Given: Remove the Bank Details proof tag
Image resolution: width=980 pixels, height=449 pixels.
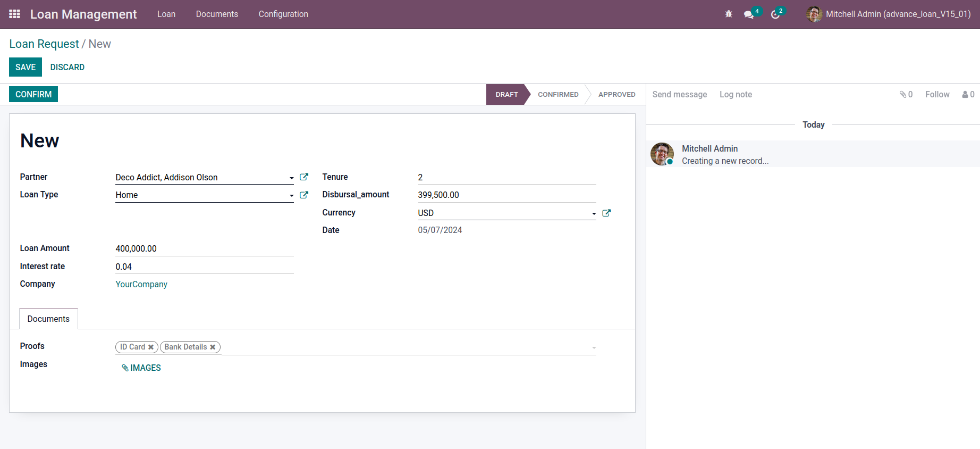Looking at the screenshot, I should 213,347.
